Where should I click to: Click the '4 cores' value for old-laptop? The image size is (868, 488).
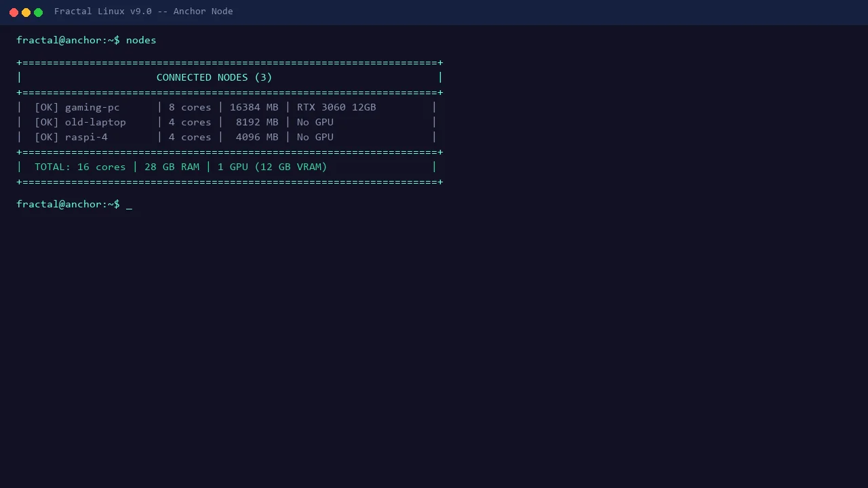190,122
